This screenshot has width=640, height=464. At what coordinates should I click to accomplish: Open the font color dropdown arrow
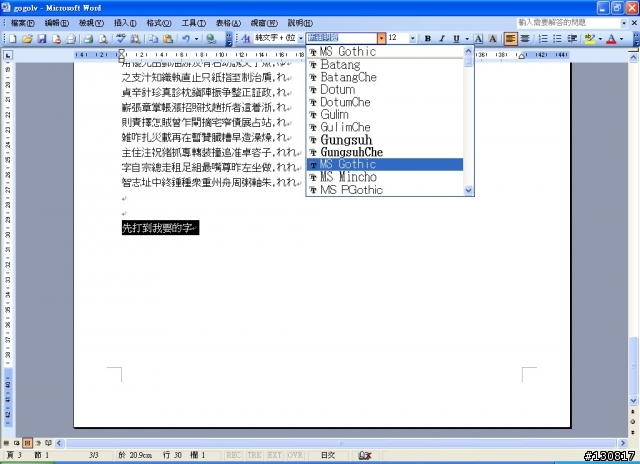[622, 39]
